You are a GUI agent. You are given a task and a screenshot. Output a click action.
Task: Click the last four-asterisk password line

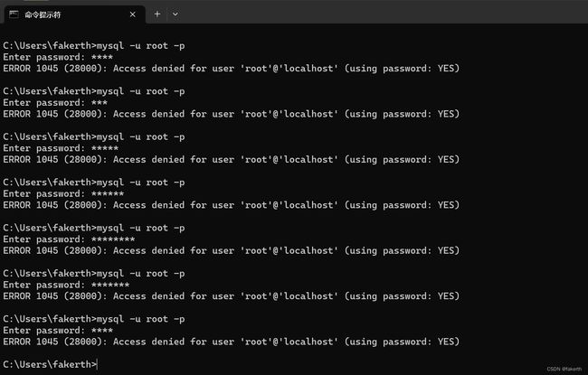click(58, 331)
